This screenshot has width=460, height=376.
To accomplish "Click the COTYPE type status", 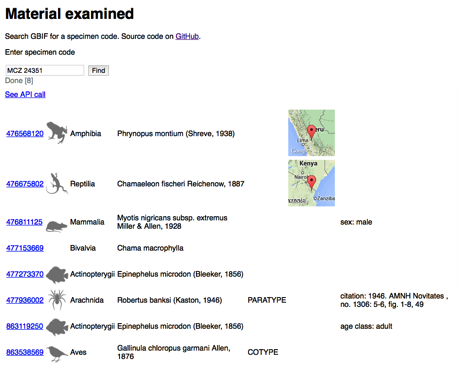I will [x=263, y=352].
